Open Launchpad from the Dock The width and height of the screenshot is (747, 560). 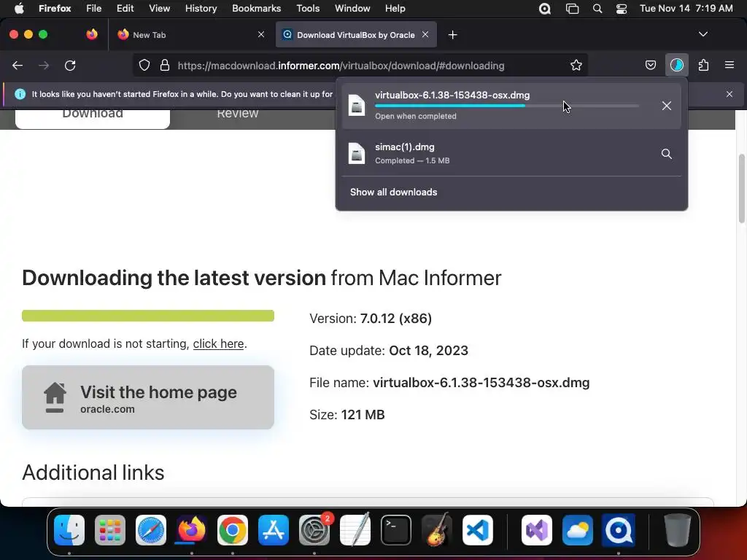point(110,530)
